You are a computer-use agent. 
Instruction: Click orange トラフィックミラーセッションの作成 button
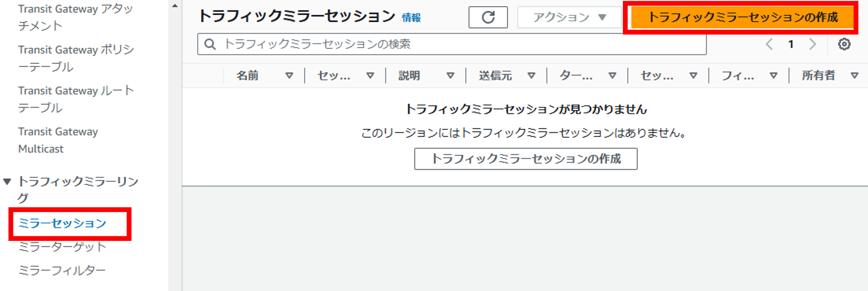pos(742,17)
